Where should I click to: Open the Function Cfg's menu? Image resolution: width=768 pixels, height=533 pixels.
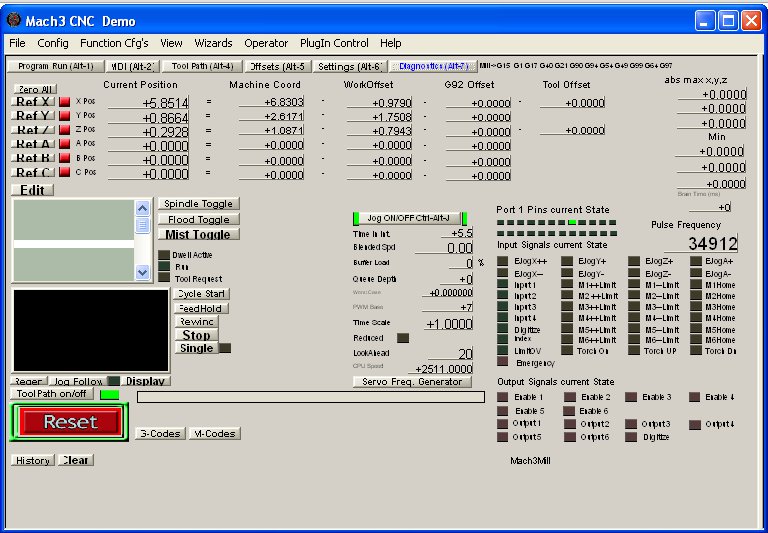(114, 43)
